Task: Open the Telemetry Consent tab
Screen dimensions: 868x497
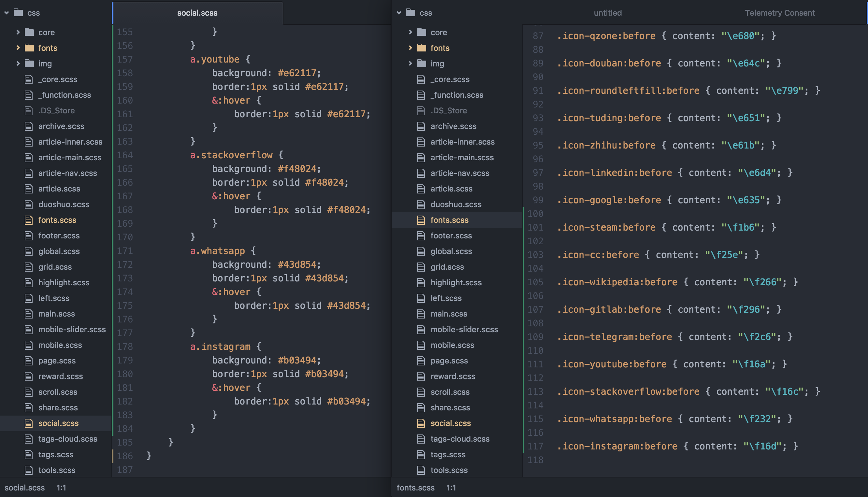Action: 780,13
